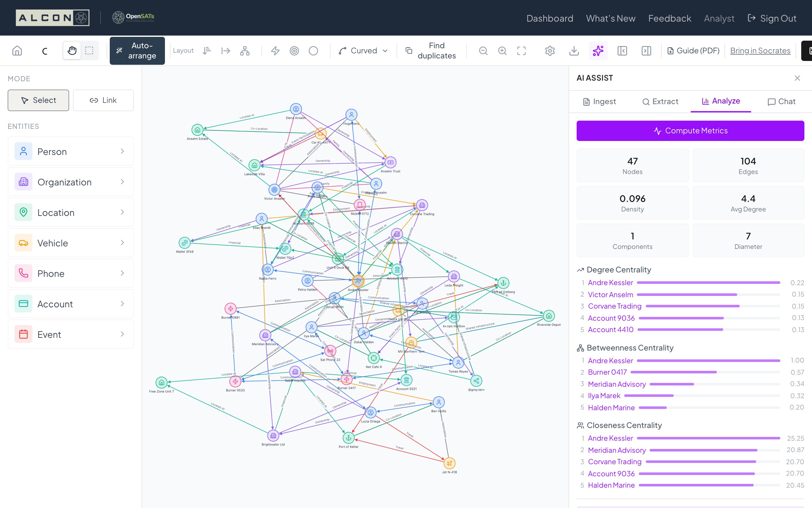Expand the Event entity type
Viewport: 812px width, 508px height.
(71, 334)
